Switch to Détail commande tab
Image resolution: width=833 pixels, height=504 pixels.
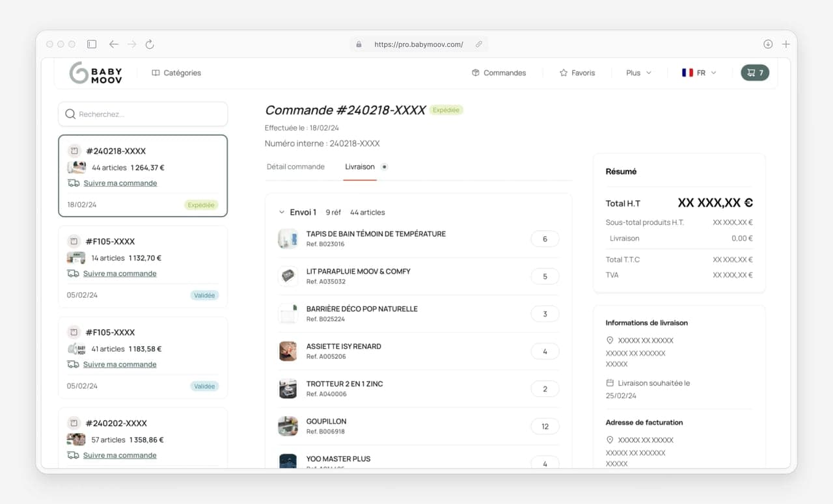295,167
